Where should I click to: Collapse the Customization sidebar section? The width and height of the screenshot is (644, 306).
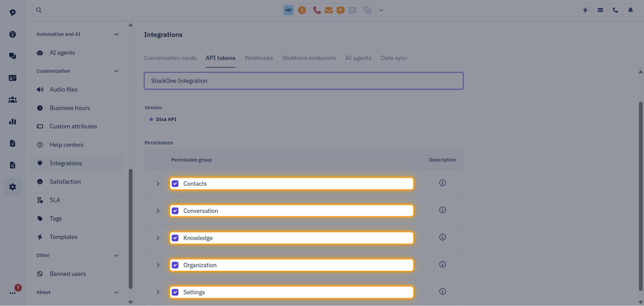coord(116,71)
